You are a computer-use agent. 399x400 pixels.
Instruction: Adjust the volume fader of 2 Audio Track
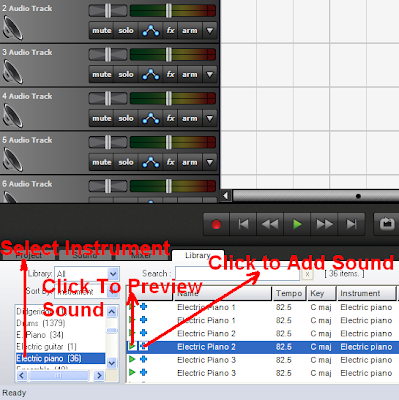tap(172, 11)
